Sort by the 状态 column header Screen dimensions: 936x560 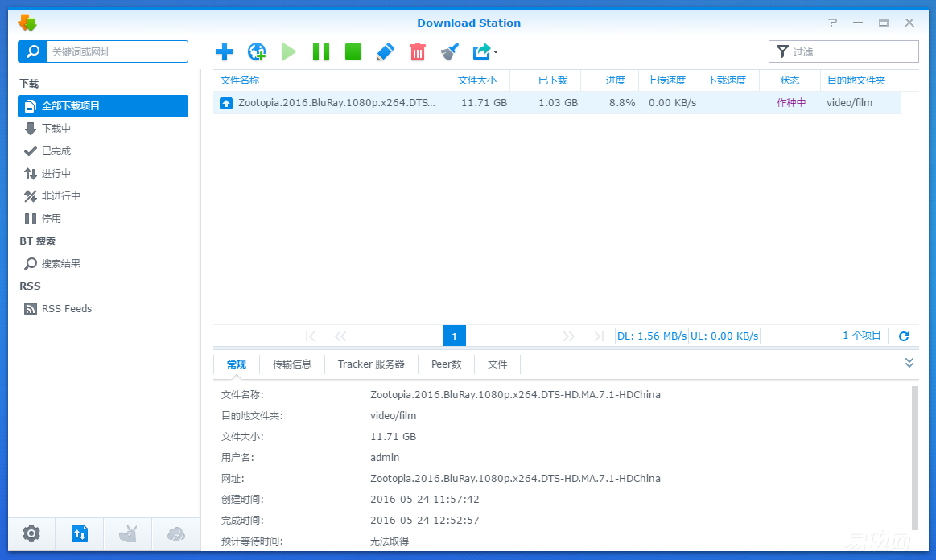pos(790,80)
